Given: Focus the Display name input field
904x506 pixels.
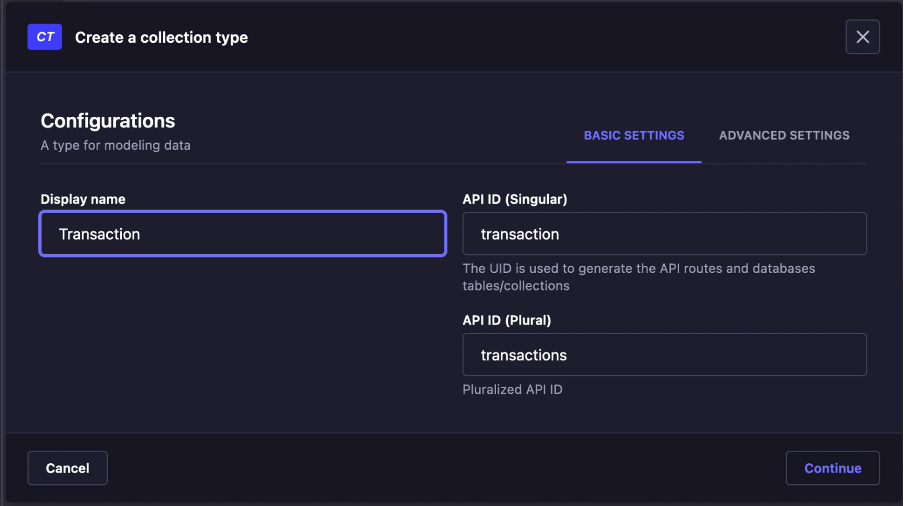Looking at the screenshot, I should pos(242,234).
